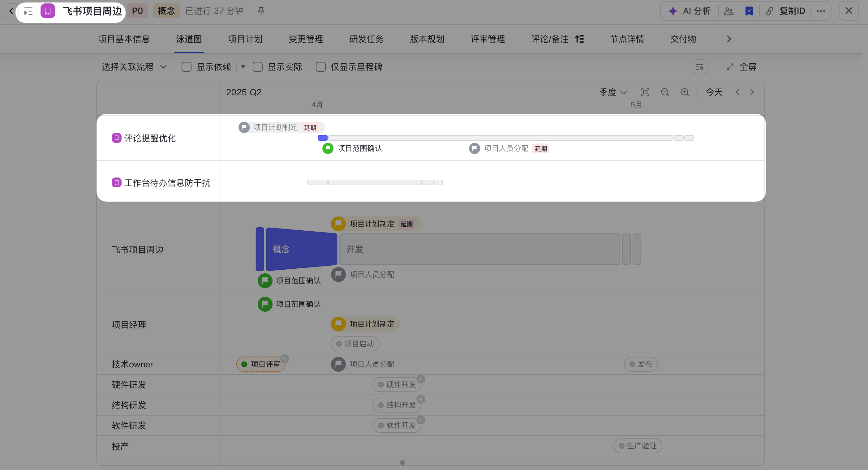The image size is (868, 470).
Task: Enter 全屏 mode
Action: point(741,67)
